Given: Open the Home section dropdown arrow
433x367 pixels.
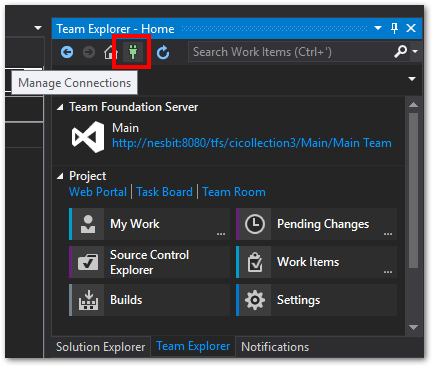Looking at the screenshot, I should pyautogui.click(x=412, y=79).
